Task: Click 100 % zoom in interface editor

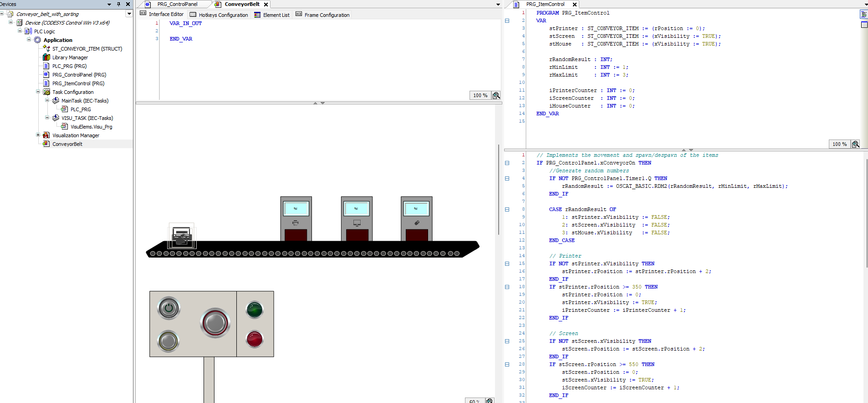Action: pyautogui.click(x=480, y=95)
